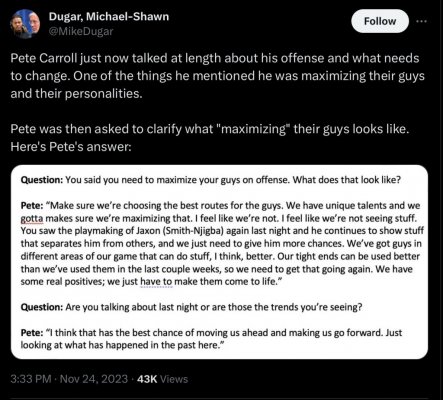Click the Views label beside 43K
The width and height of the screenshot is (443, 400).
[x=174, y=379]
